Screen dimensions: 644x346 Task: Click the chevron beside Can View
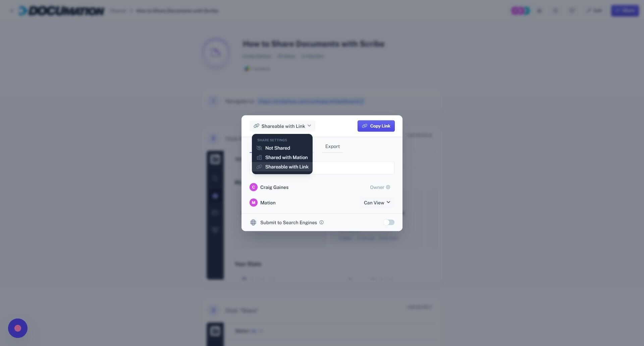[388, 202]
